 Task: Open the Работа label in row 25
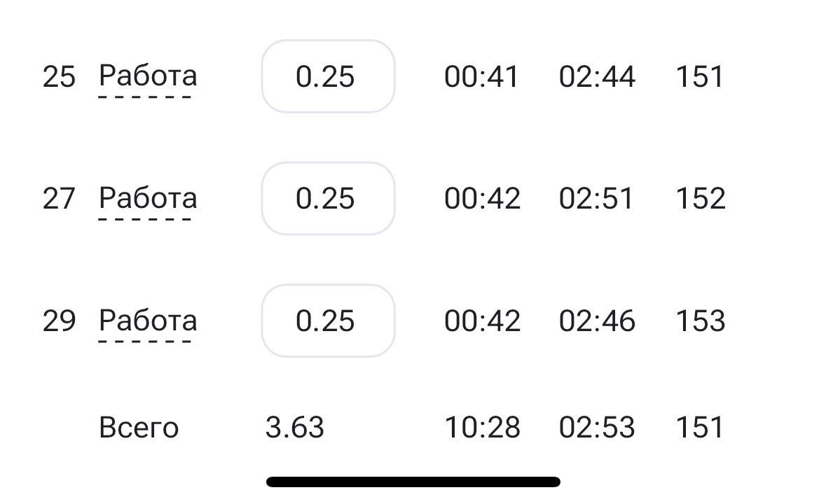[x=148, y=76]
